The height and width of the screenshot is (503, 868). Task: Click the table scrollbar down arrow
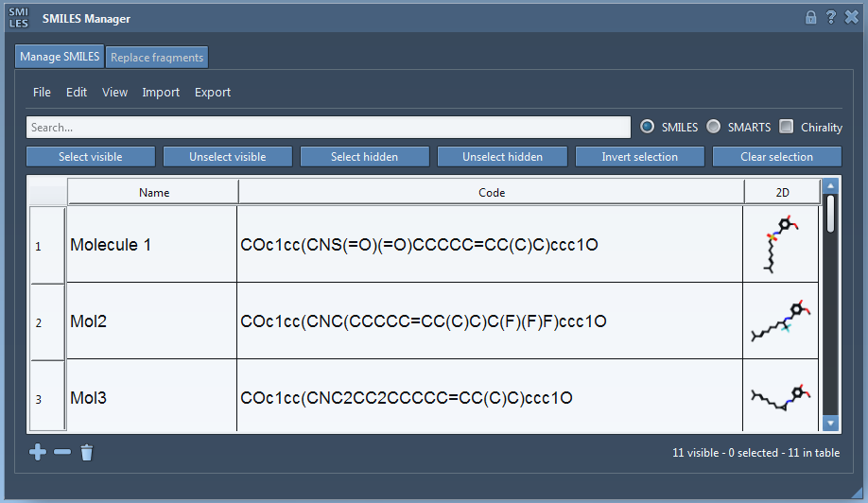coord(830,424)
